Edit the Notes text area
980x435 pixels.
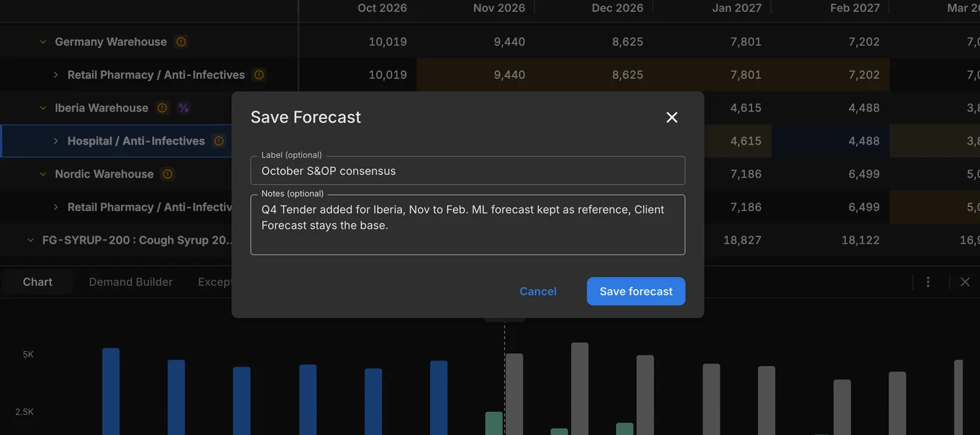tap(468, 224)
